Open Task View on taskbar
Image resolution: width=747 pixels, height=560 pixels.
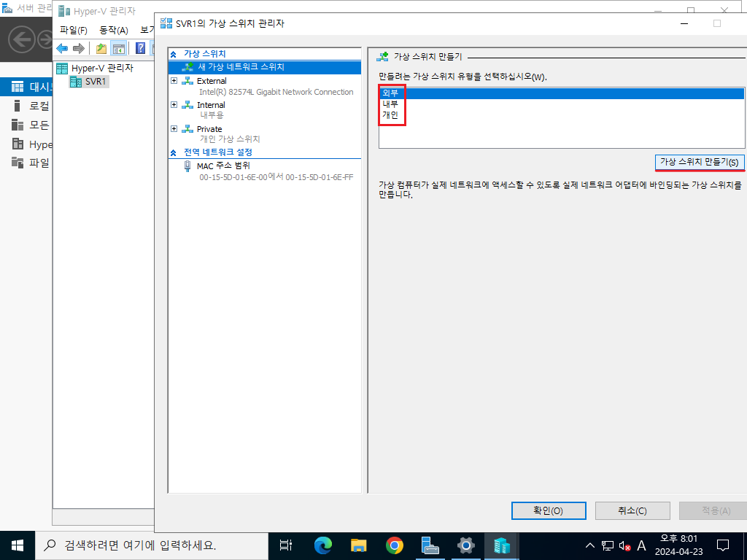click(285, 545)
